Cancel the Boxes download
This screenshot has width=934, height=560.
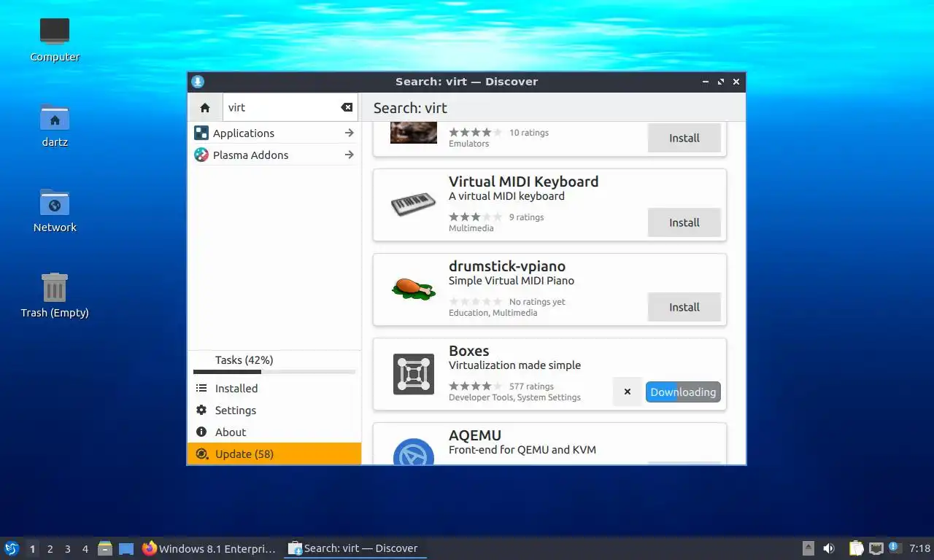[x=628, y=392]
